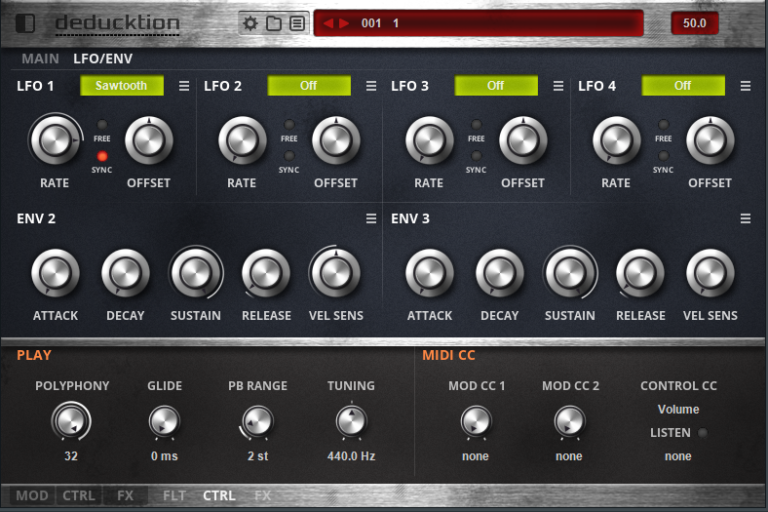The height and width of the screenshot is (512, 768).
Task: Click the panel toggle icon beside deducktion logo
Action: (26, 23)
